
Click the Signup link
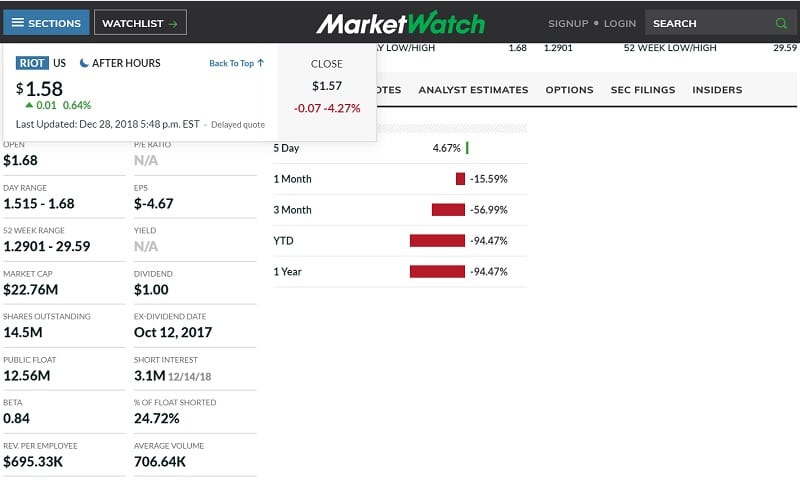[568, 23]
